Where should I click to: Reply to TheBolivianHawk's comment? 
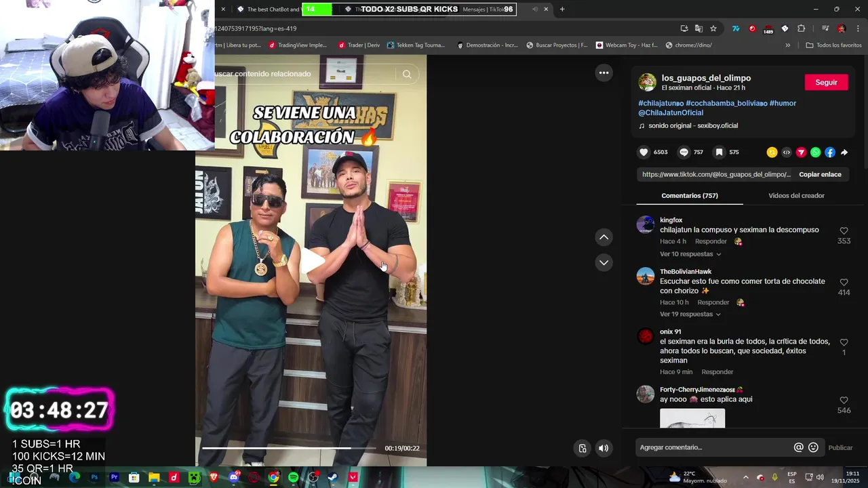pyautogui.click(x=713, y=302)
